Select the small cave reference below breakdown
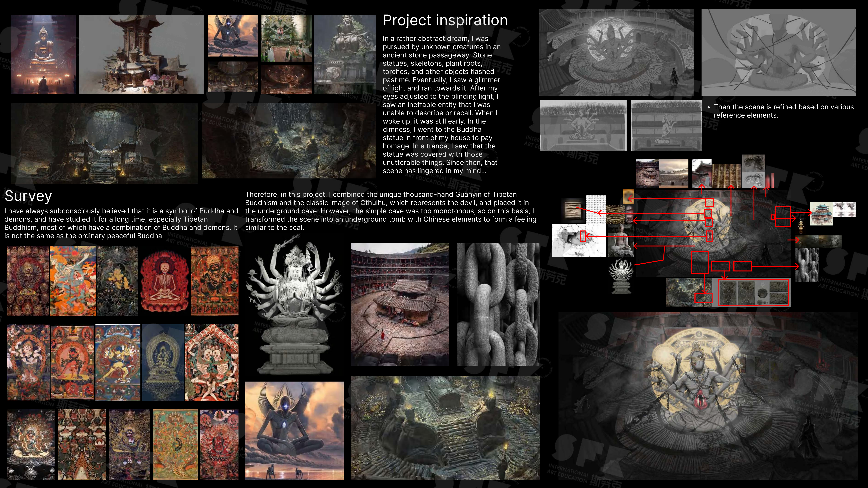The width and height of the screenshot is (868, 488). pyautogui.click(x=689, y=292)
